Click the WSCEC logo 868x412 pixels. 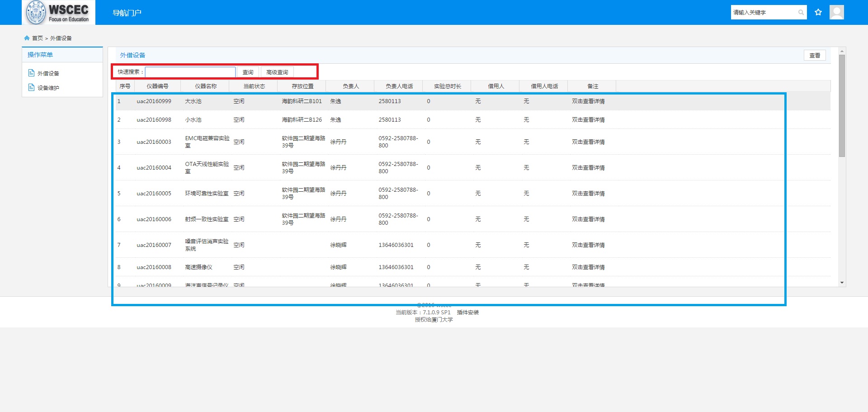pyautogui.click(x=58, y=13)
